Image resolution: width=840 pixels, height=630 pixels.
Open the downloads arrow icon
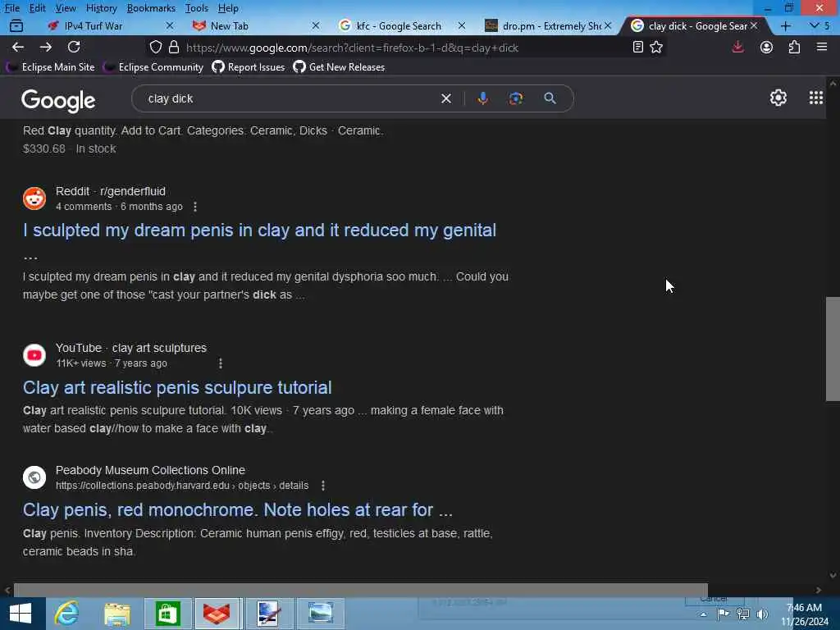coord(737,47)
